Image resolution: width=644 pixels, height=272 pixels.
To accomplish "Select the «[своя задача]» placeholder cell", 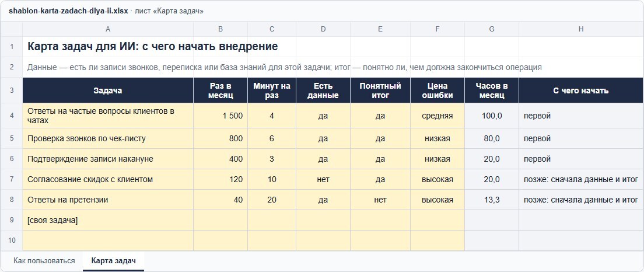I will (x=108, y=220).
